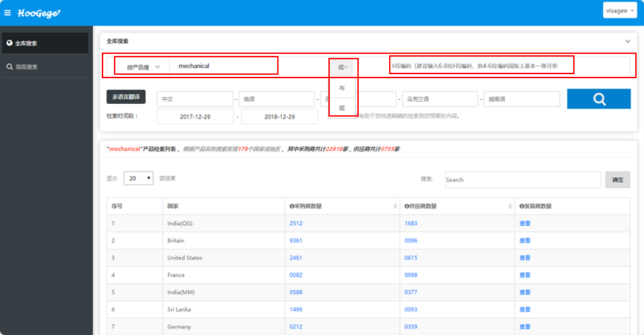644x335 pixels.
Task: Click the 乌克兰语 translation field
Action: (x=440, y=99)
